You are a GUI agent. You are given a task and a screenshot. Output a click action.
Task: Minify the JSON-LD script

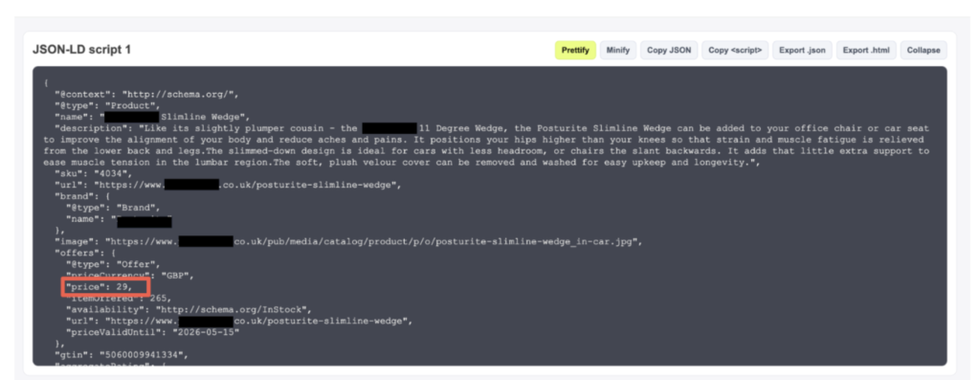618,51
